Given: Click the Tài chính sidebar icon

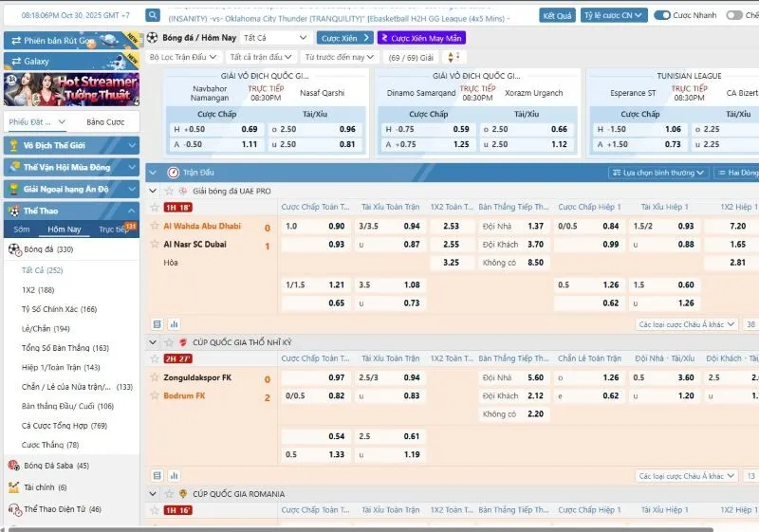Looking at the screenshot, I should [x=13, y=487].
